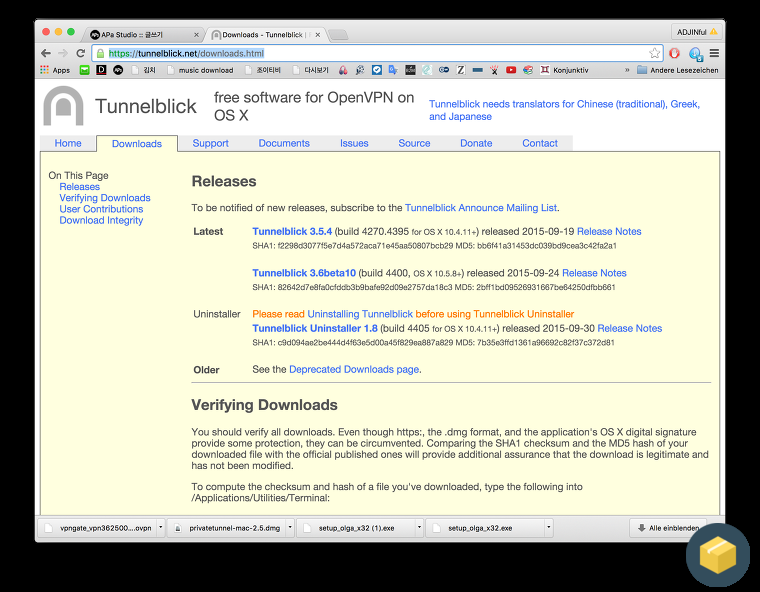Image resolution: width=760 pixels, height=592 pixels.
Task: Open the Source page tab
Action: point(414,143)
